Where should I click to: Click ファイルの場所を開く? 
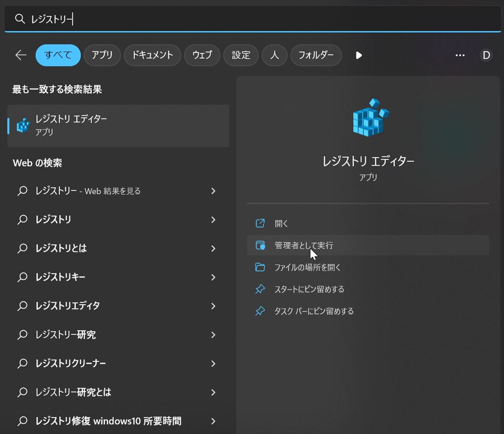[368, 267]
